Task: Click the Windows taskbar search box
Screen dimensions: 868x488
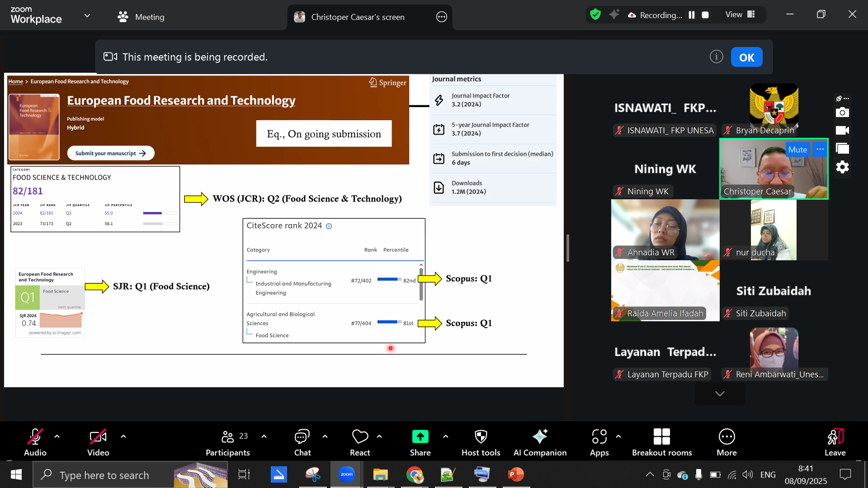Action: click(104, 475)
